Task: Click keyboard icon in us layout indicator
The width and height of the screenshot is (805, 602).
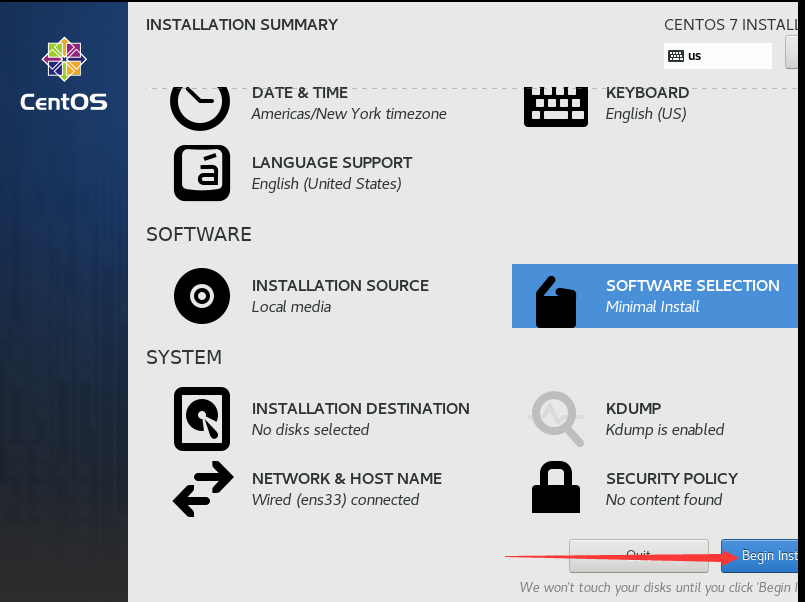Action: pos(676,56)
